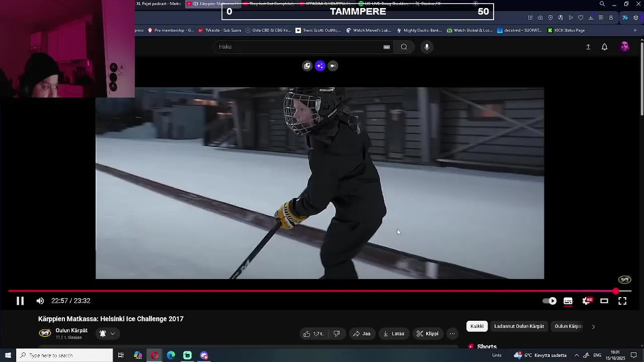Open more actions three-dot menu
This screenshot has width=644, height=362.
452,333
